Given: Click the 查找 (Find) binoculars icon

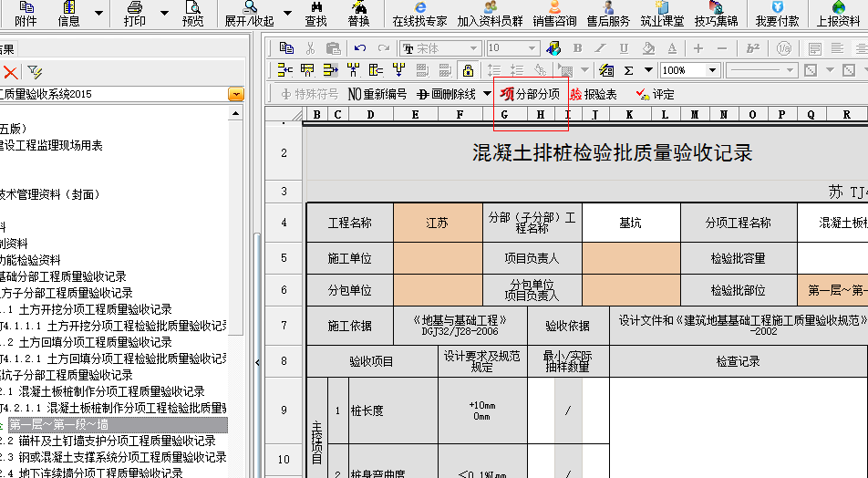Looking at the screenshot, I should (x=315, y=13).
